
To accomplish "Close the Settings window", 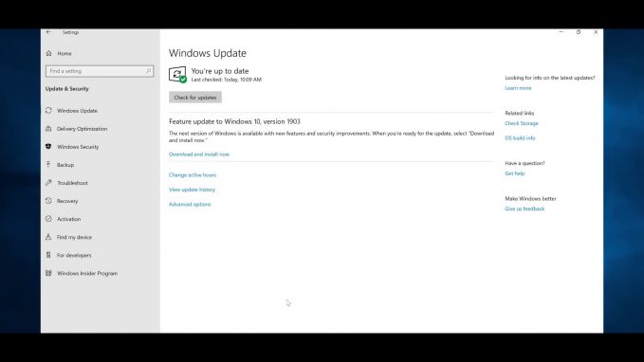I will pyautogui.click(x=596, y=32).
